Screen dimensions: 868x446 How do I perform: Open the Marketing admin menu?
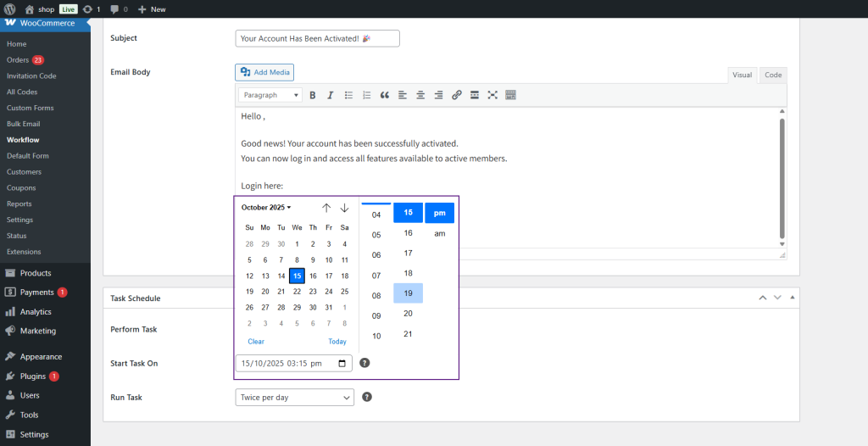[x=37, y=331]
